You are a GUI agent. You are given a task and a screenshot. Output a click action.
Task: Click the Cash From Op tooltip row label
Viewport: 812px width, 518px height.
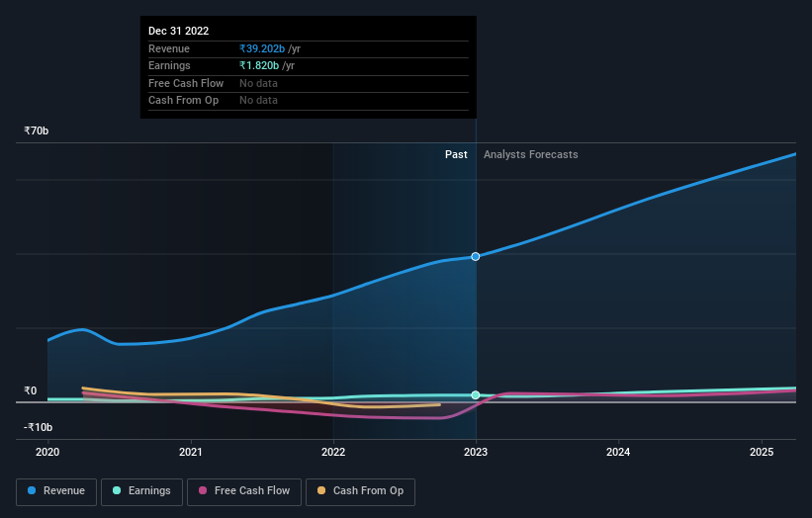pos(183,101)
